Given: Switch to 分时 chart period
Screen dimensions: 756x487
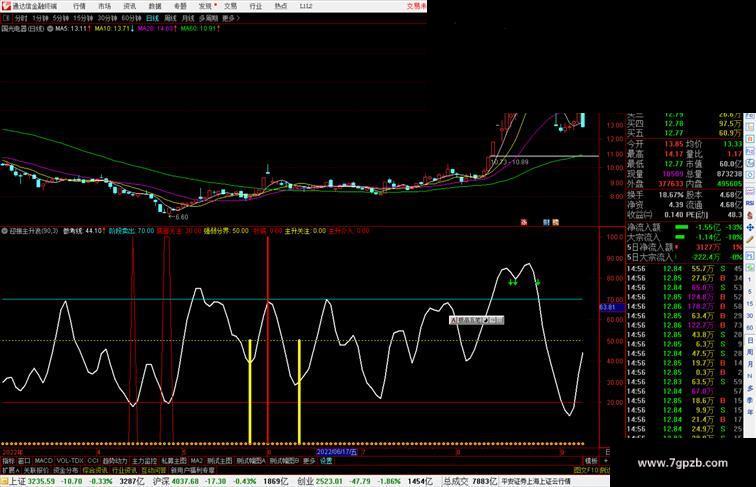Looking at the screenshot, I should [x=21, y=18].
